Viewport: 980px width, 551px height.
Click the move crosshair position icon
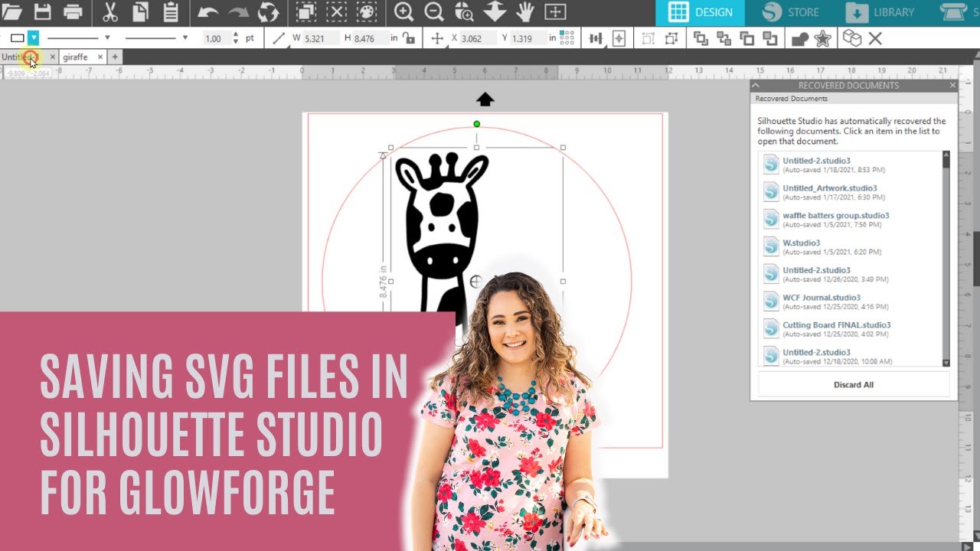point(438,38)
